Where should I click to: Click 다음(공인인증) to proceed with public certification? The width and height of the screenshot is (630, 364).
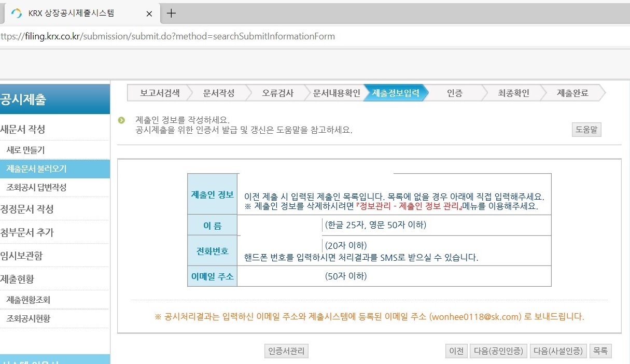pyautogui.click(x=498, y=351)
